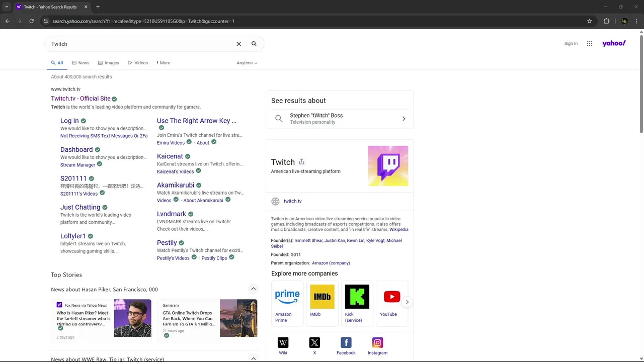Open the Log In sitelink
This screenshot has width=644, height=362.
(x=69, y=121)
